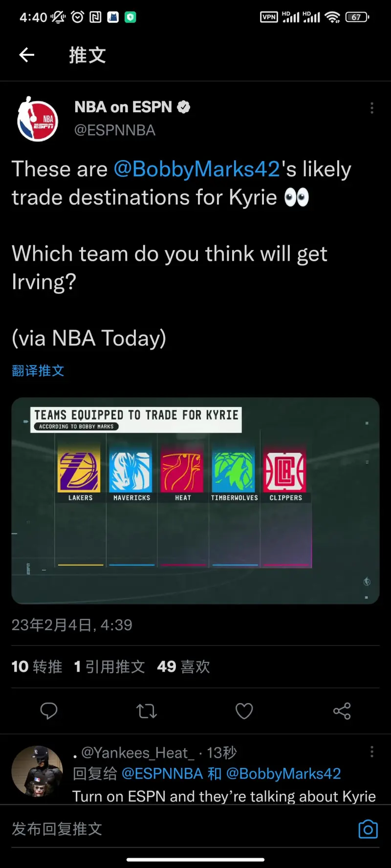Tap 翻译推文 translate link
Screen dimensions: 391x868
pyautogui.click(x=38, y=371)
